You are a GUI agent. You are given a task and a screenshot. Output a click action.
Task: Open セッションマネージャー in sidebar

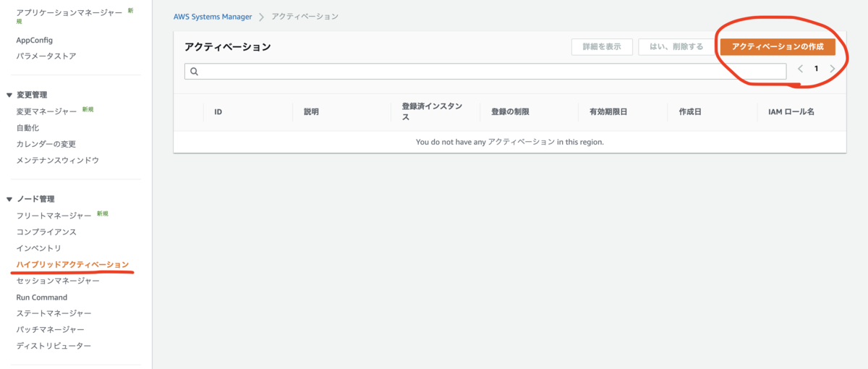pyautogui.click(x=58, y=281)
